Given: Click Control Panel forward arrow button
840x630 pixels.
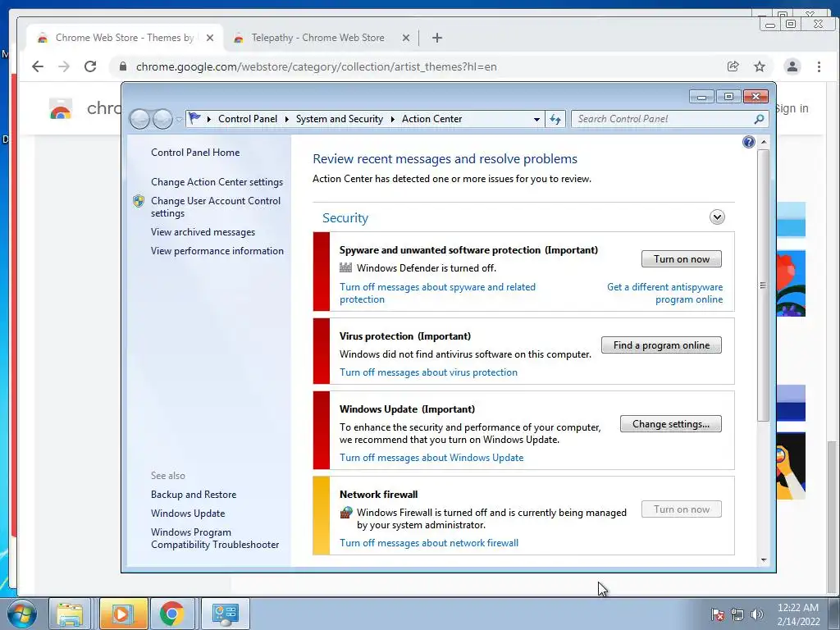Looking at the screenshot, I should click(x=162, y=119).
